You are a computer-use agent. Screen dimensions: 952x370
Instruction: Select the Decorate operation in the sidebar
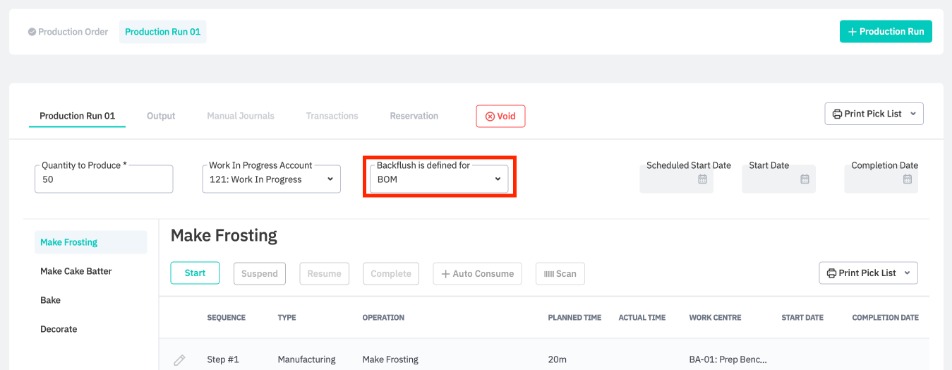(x=59, y=329)
